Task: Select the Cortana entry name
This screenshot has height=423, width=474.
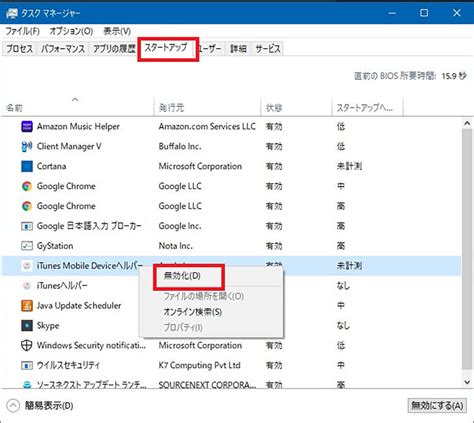Action: pos(51,166)
